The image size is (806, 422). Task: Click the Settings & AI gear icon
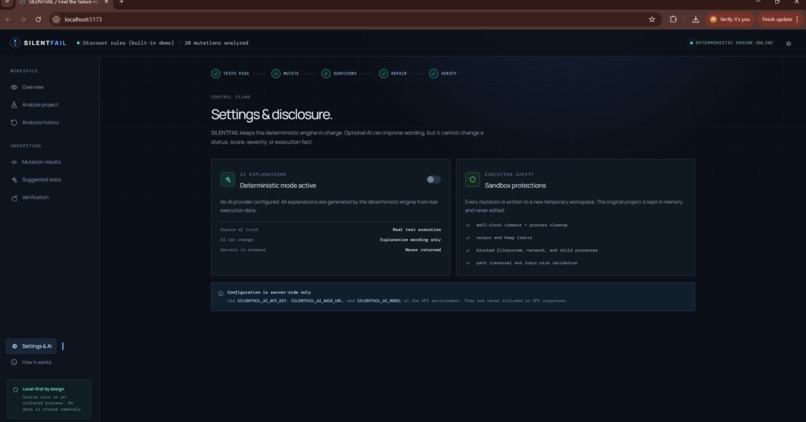(14, 346)
